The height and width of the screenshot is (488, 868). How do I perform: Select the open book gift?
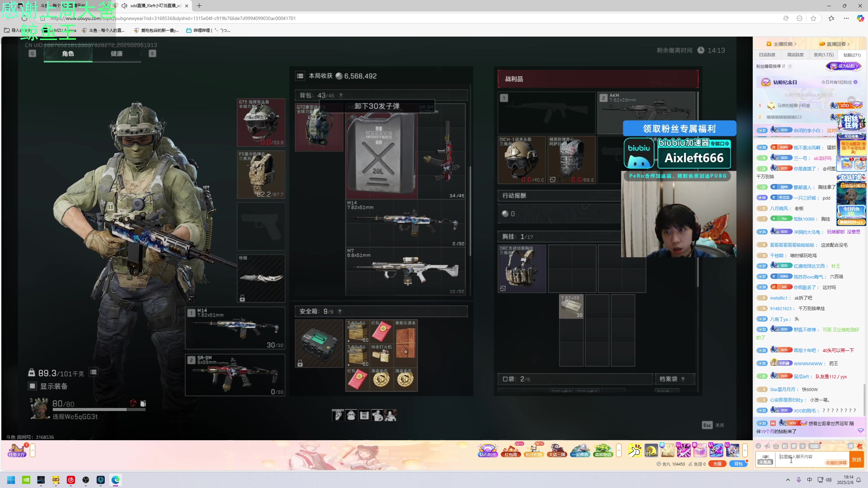[667, 450]
